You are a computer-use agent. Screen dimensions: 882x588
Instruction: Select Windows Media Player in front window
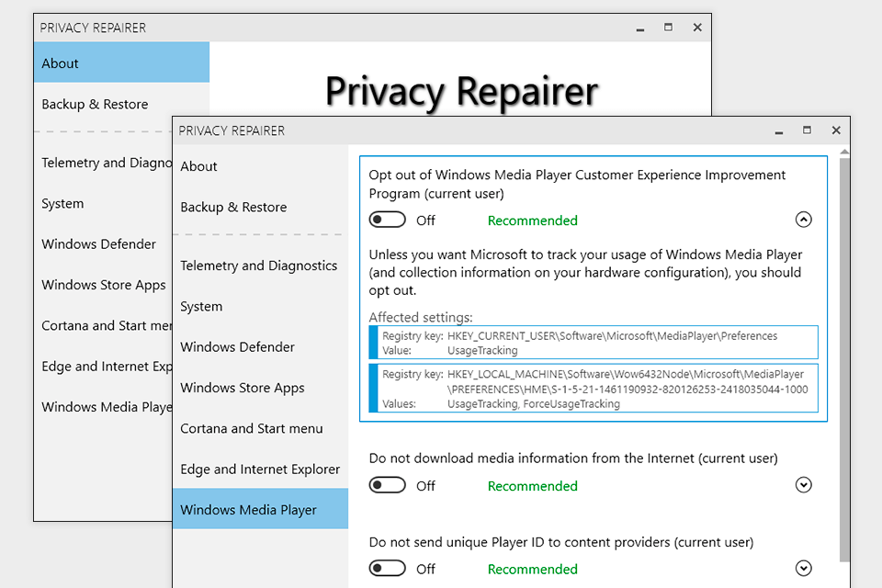click(x=260, y=509)
